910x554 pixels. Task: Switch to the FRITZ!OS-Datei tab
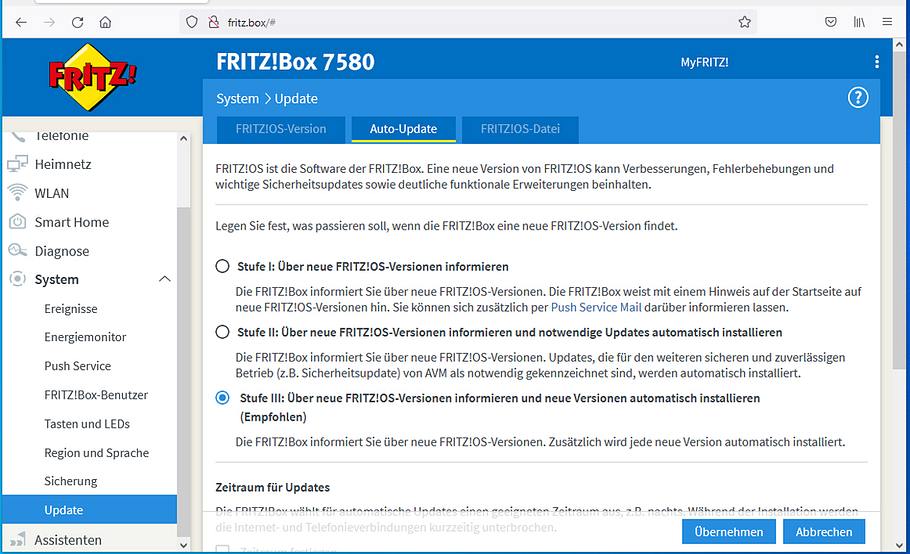[x=519, y=129]
